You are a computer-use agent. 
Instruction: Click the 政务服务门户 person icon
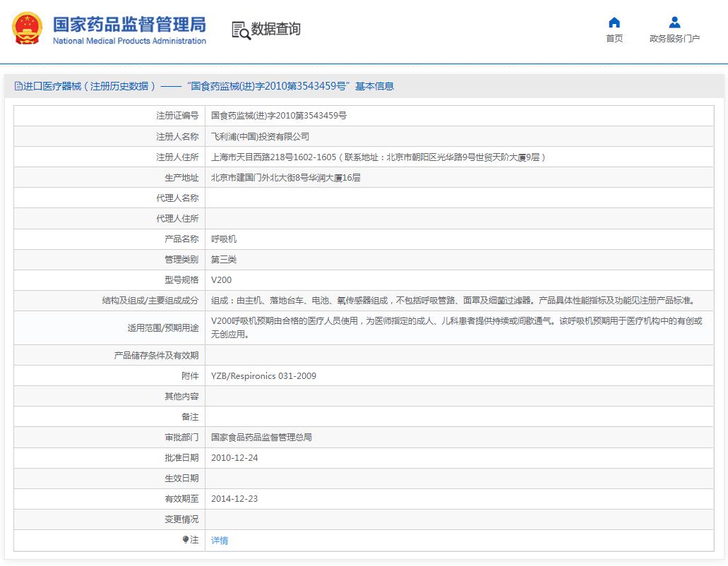click(676, 23)
